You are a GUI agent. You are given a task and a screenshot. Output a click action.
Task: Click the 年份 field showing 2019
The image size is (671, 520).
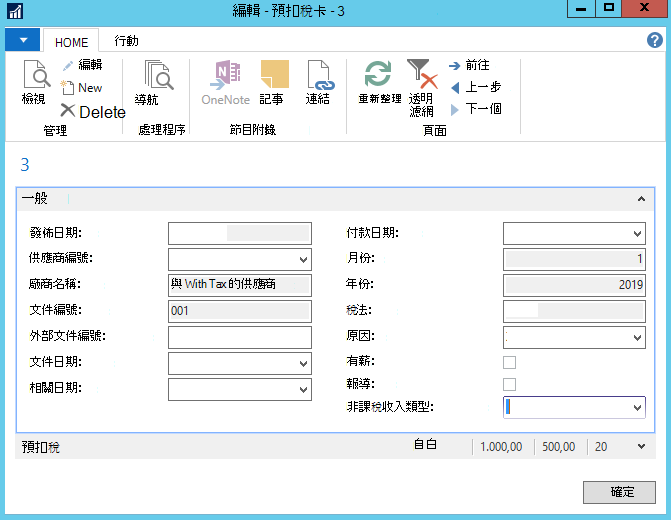coord(574,285)
